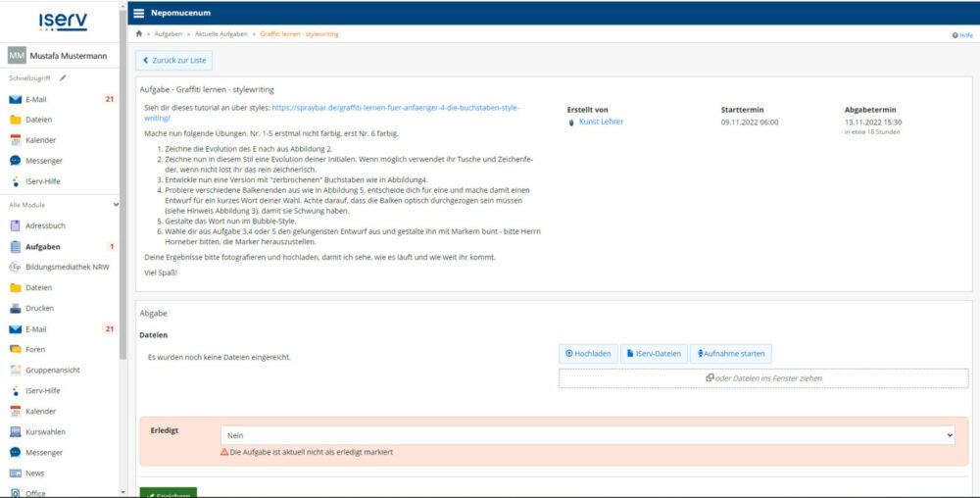The image size is (980, 498).
Task: Open the Erledigt dropdown showing Nein
Action: click(x=588, y=435)
